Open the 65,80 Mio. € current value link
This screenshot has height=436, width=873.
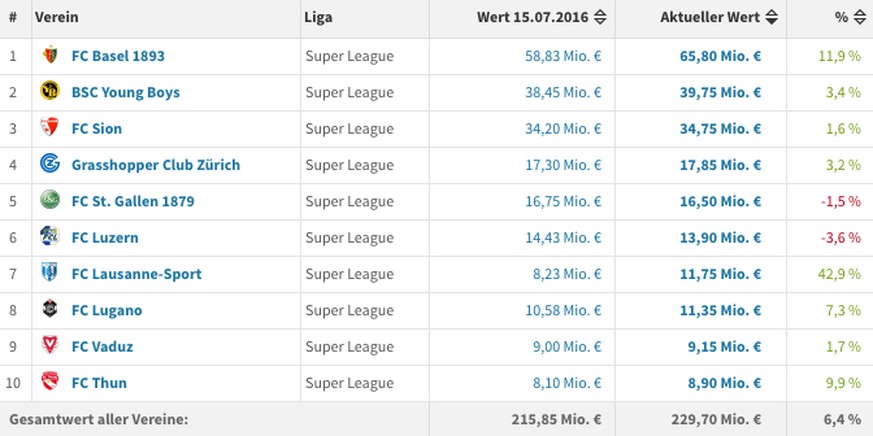720,56
